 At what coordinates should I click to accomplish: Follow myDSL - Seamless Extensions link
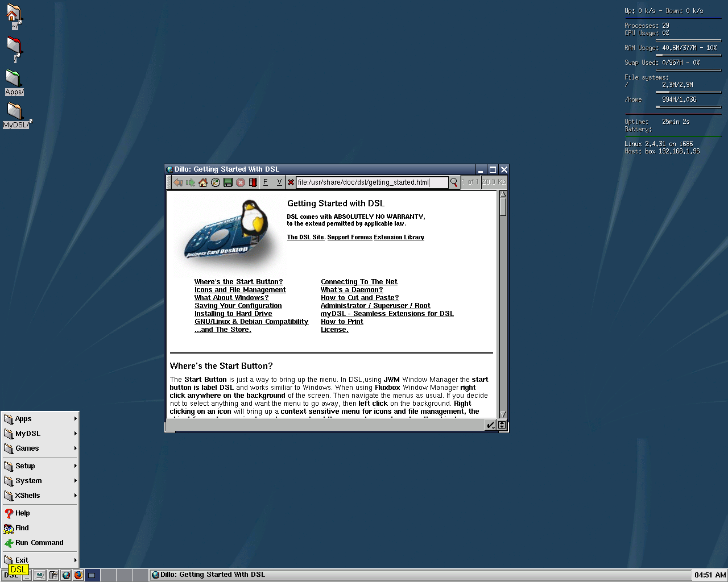coord(387,314)
